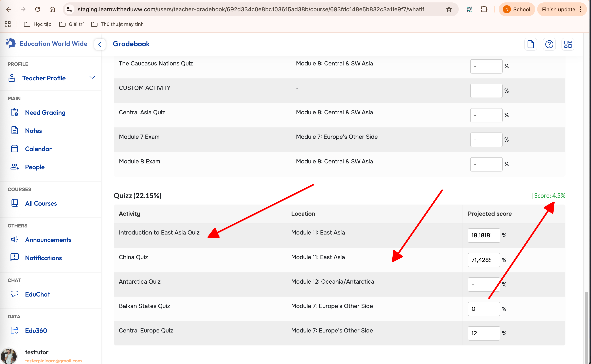
Task: Expand the Teacher Profile dropdown
Action: click(92, 78)
